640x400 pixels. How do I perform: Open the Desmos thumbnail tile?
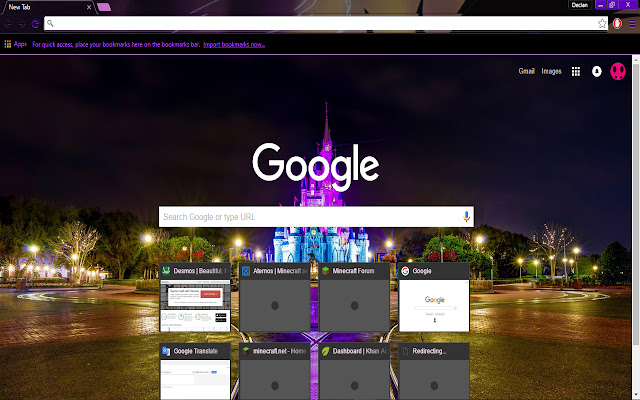(x=195, y=297)
